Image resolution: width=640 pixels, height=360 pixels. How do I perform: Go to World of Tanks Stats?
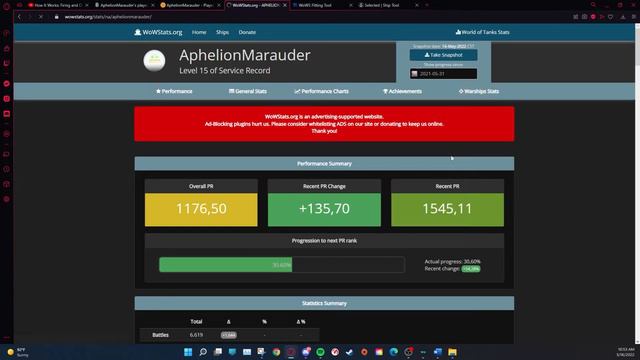pos(482,32)
